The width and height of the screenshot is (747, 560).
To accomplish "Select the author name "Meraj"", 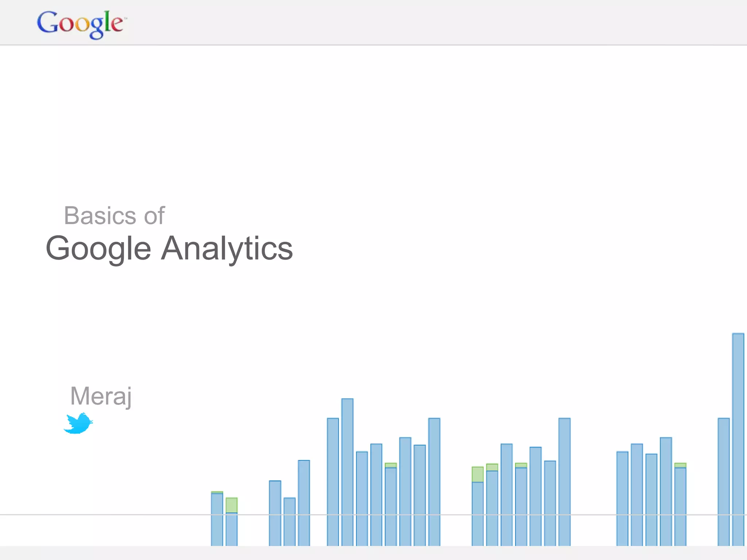I will 101,396.
